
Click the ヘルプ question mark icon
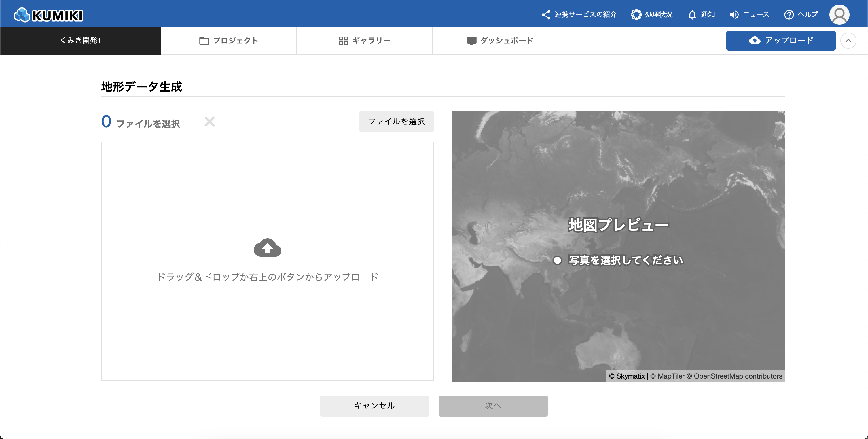[x=789, y=14]
